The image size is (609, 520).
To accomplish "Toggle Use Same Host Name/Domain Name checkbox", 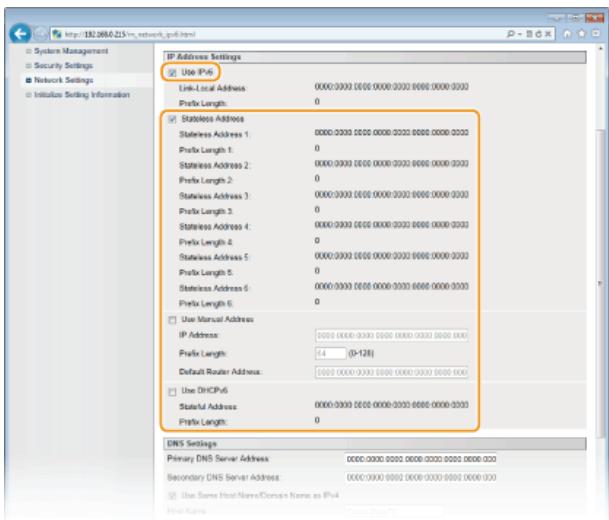I will (x=172, y=496).
